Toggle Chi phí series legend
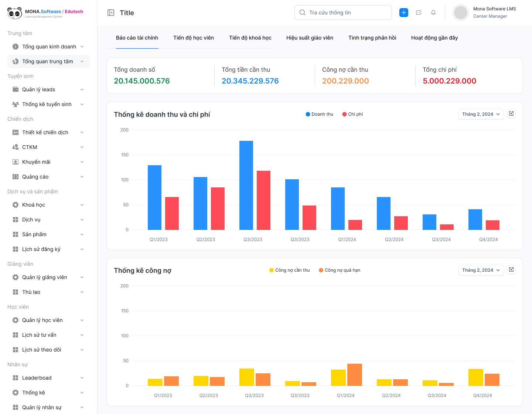The image size is (532, 414). (352, 114)
